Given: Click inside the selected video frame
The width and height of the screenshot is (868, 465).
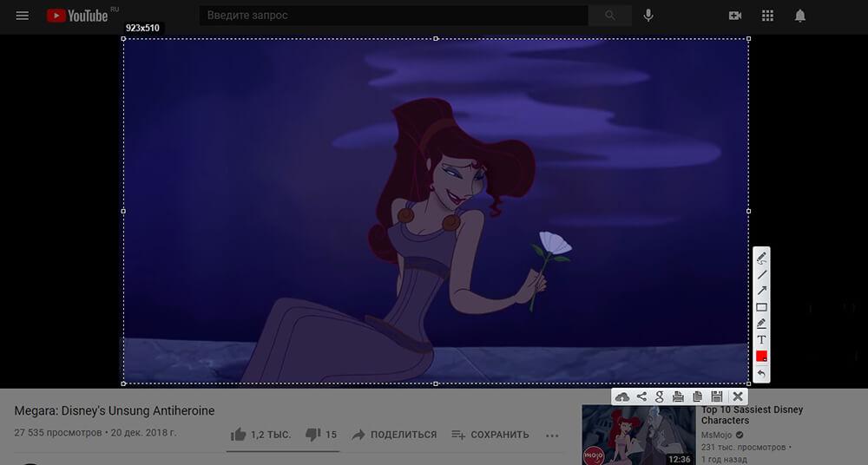Looking at the screenshot, I should (436, 211).
